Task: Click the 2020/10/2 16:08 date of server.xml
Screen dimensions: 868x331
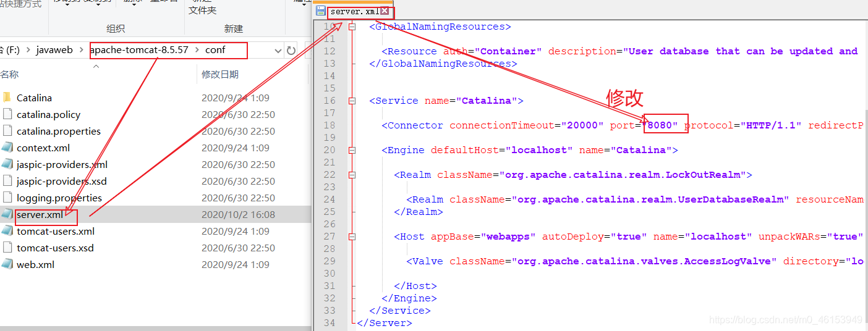Action: pos(238,215)
